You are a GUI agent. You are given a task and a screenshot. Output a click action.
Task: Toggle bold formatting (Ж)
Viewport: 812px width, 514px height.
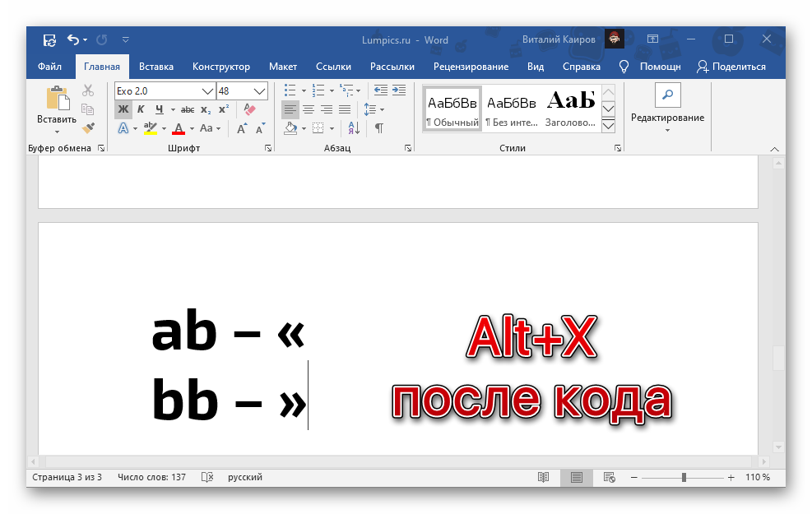[123, 109]
